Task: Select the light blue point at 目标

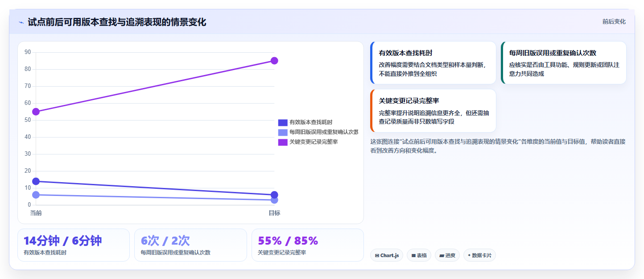Action: pyautogui.click(x=274, y=200)
